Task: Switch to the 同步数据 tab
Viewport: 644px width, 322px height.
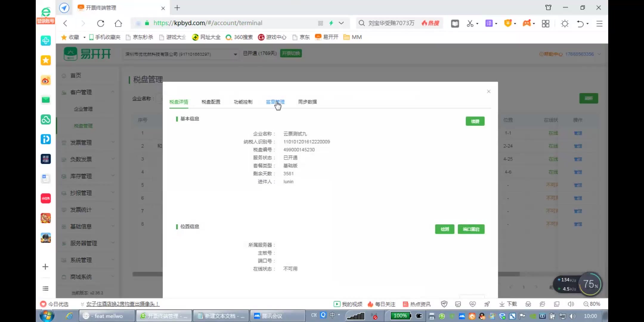Action: pyautogui.click(x=307, y=102)
